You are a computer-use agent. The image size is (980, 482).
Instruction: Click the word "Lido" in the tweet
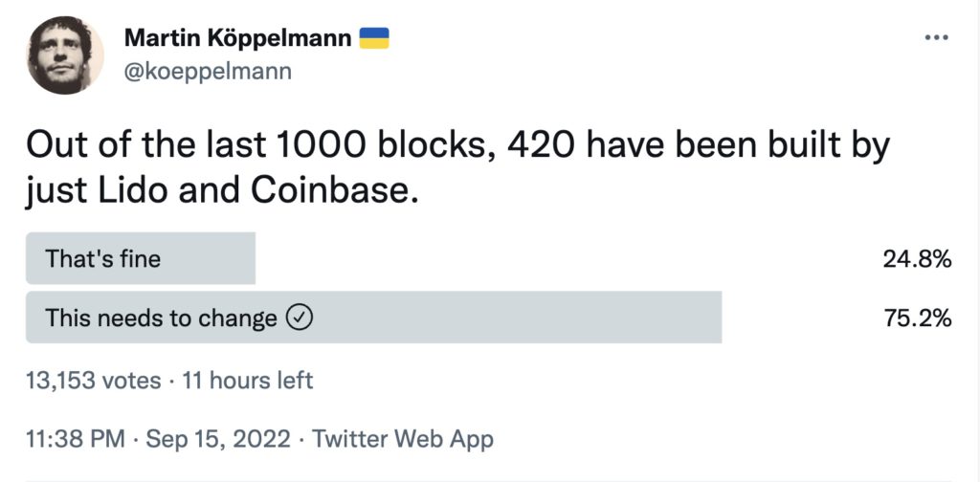(130, 190)
